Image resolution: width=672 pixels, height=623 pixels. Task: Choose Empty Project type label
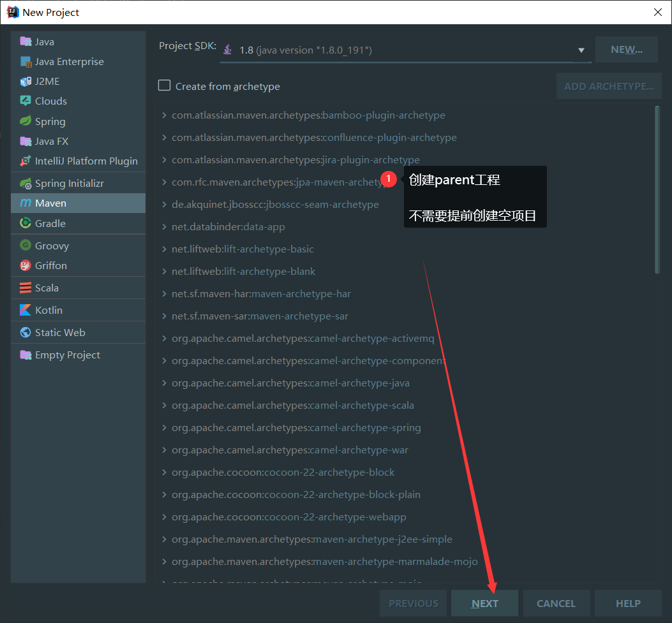(67, 355)
